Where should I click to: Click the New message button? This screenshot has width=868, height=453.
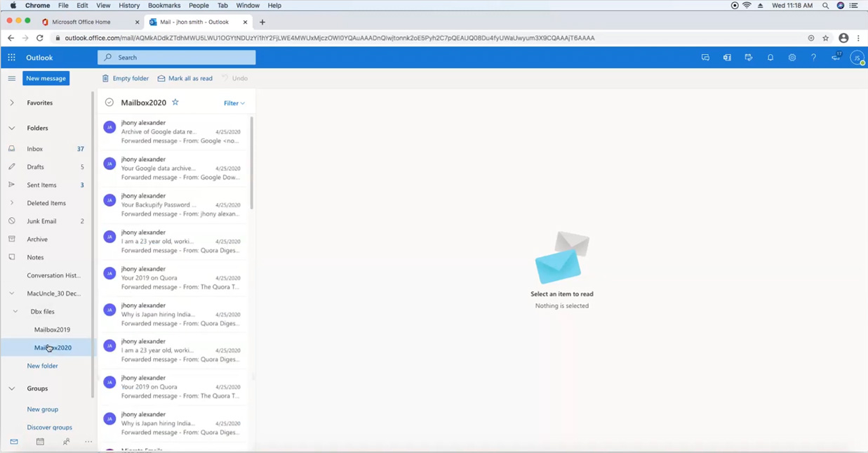pos(46,78)
